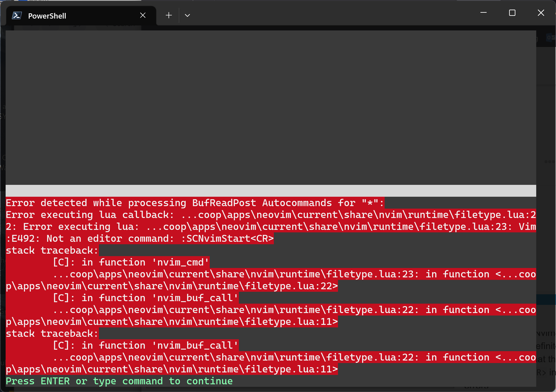This screenshot has height=392, width=556.
Task: Click the first 'nvim_buf_call' traceback line
Action: point(145,298)
